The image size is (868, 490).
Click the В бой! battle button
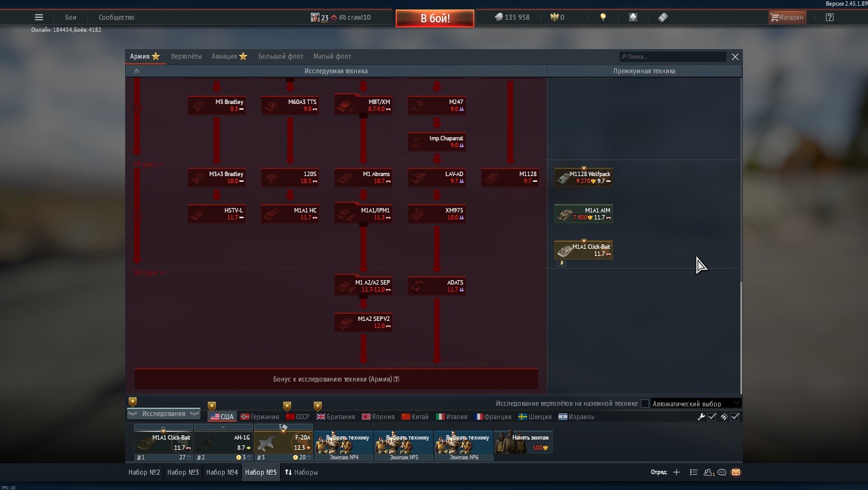click(x=435, y=18)
